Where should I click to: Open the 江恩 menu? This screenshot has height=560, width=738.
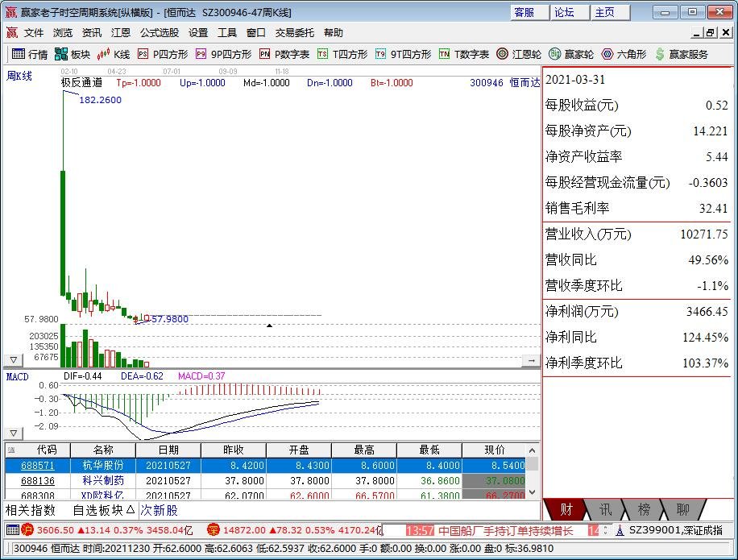[x=121, y=32]
